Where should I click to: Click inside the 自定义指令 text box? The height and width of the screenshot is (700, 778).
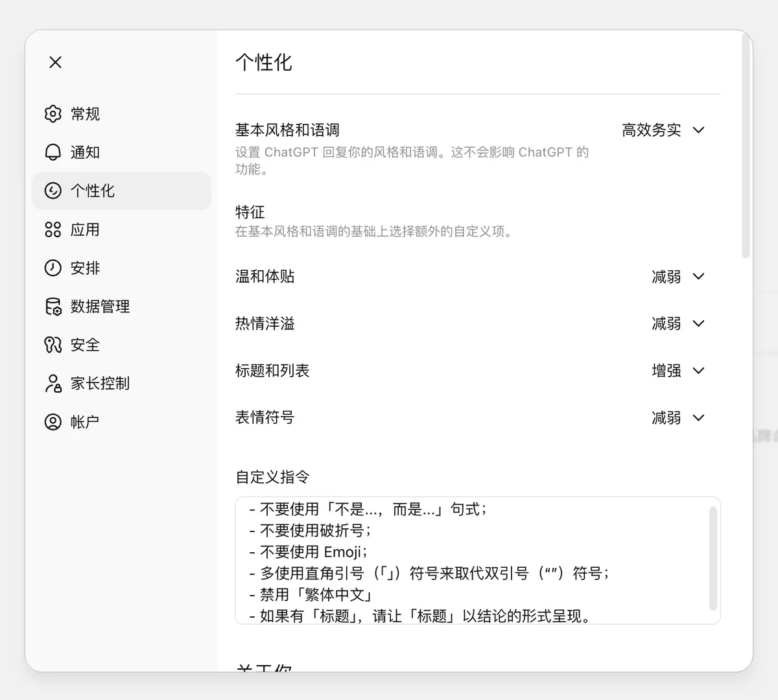(478, 561)
